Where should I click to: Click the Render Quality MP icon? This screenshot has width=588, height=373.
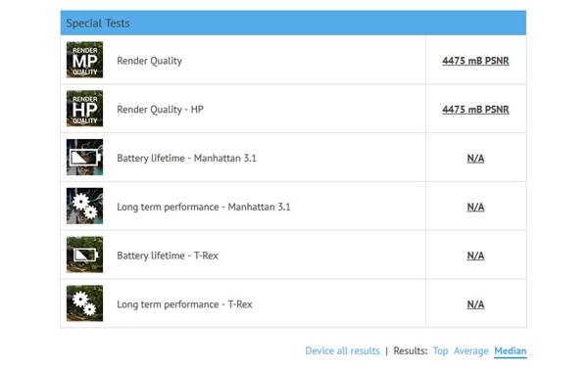84,60
